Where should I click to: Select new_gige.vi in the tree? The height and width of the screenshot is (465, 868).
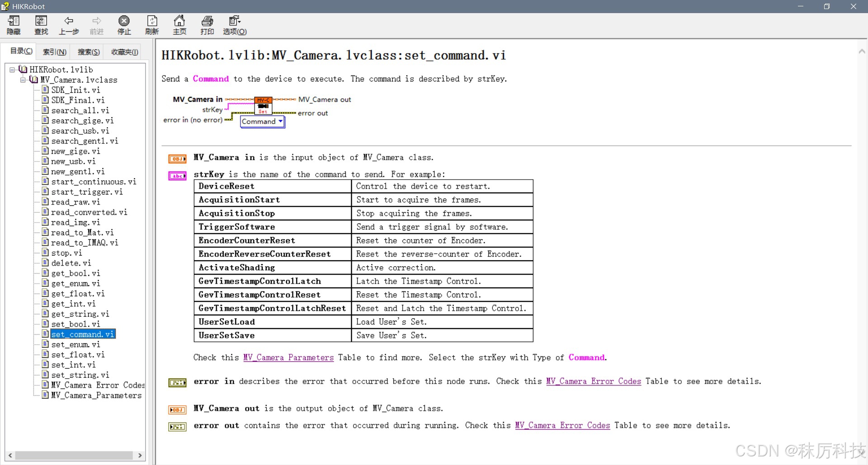pos(75,151)
